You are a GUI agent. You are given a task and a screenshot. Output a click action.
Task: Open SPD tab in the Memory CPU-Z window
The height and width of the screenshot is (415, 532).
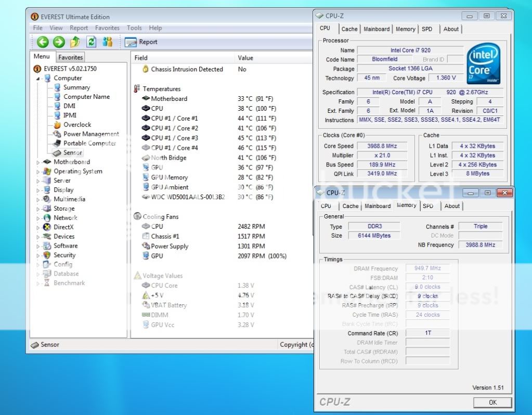428,206
